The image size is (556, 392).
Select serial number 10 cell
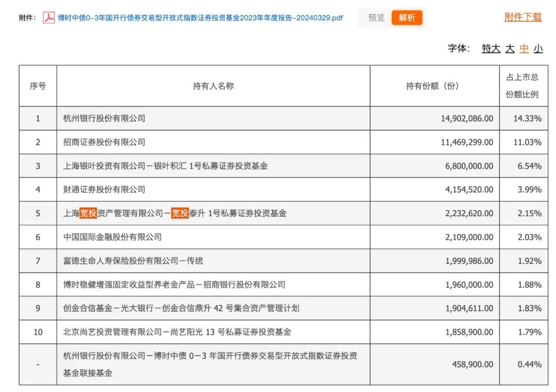[x=38, y=332]
